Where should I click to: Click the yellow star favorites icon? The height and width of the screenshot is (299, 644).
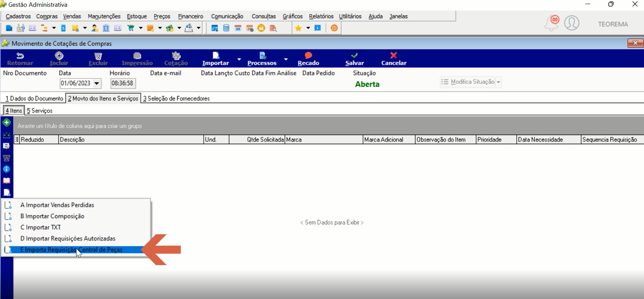coord(298,28)
